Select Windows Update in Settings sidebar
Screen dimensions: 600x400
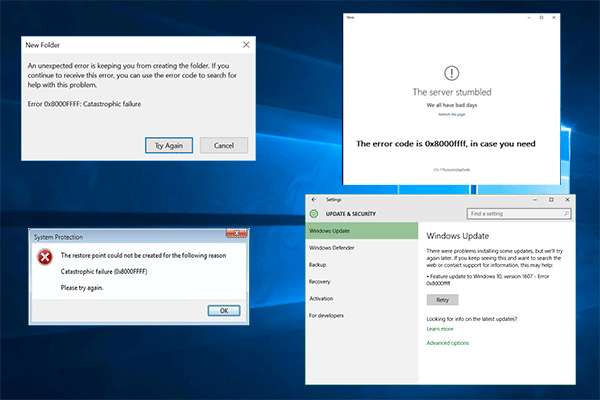362,231
